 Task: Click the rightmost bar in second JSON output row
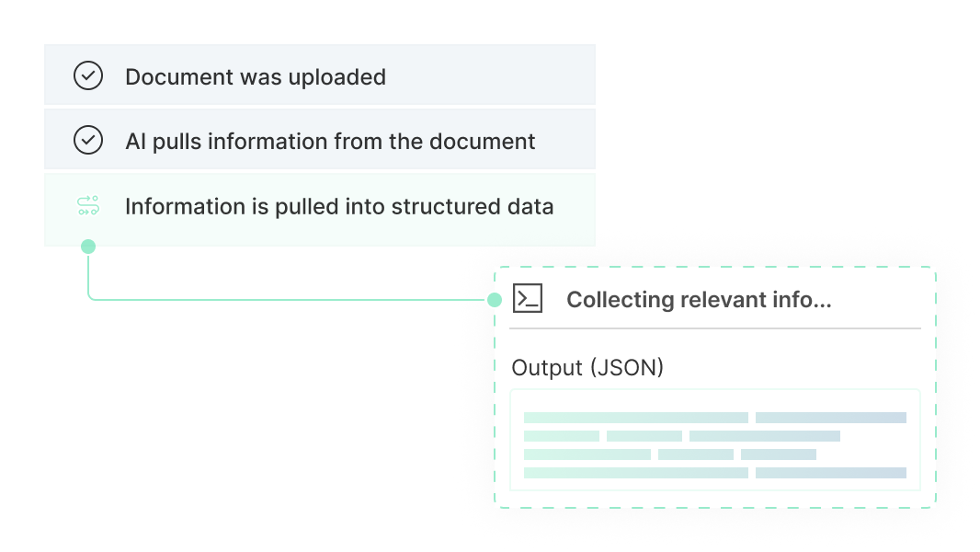[x=764, y=436]
